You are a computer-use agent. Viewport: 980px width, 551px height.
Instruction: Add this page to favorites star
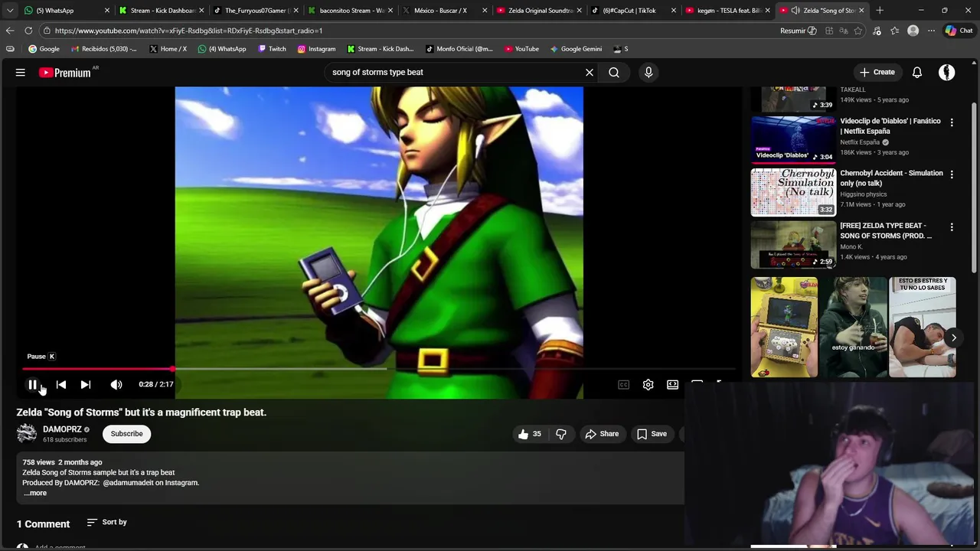[858, 31]
